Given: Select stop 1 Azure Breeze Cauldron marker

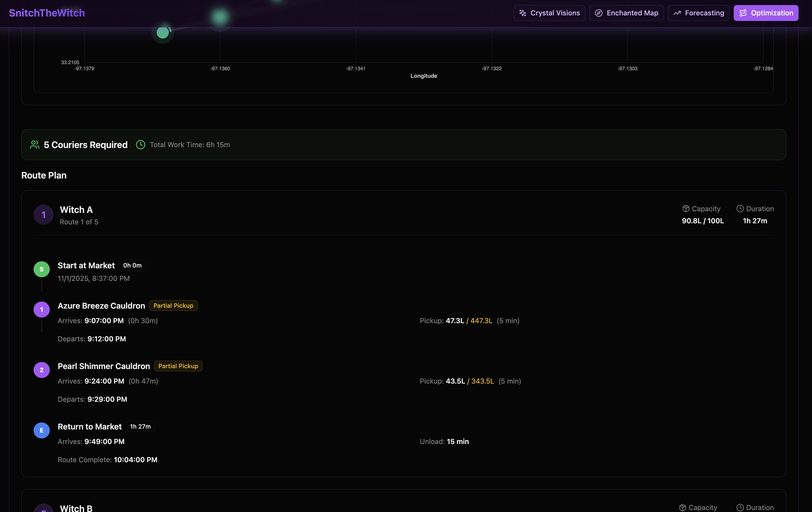Looking at the screenshot, I should tap(41, 309).
